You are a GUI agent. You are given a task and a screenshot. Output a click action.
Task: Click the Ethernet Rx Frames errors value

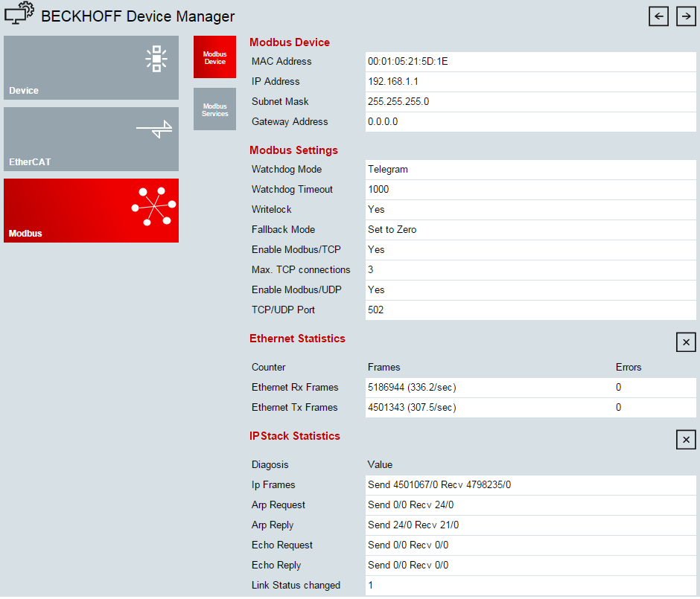click(618, 388)
